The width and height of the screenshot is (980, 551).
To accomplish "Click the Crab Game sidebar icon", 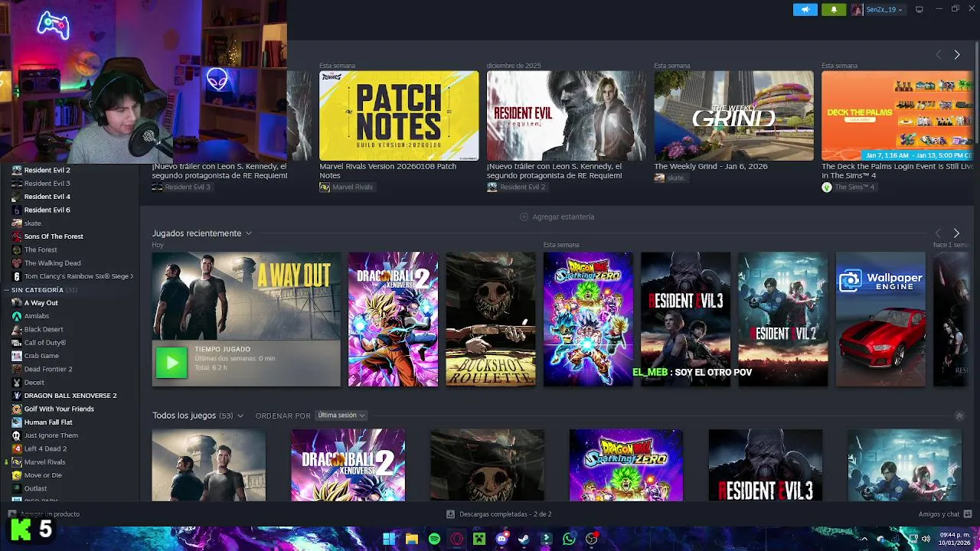I will click(16, 356).
